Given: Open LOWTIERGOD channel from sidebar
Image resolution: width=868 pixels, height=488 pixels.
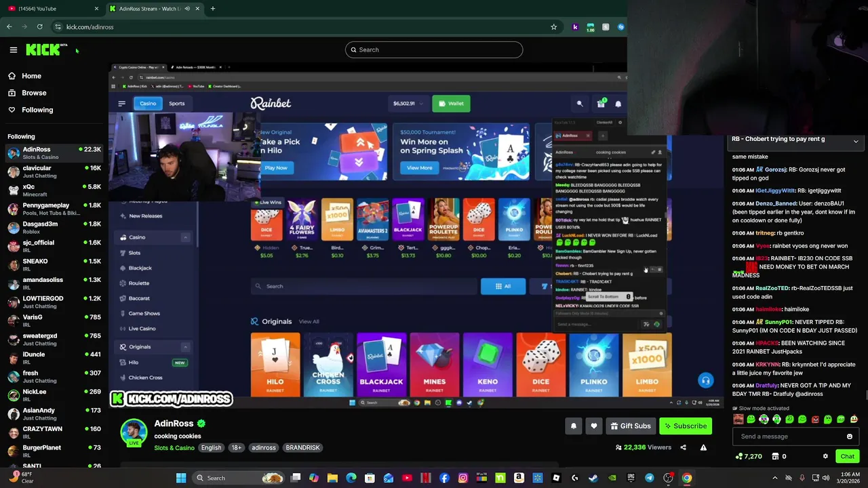Looking at the screenshot, I should click(x=54, y=302).
